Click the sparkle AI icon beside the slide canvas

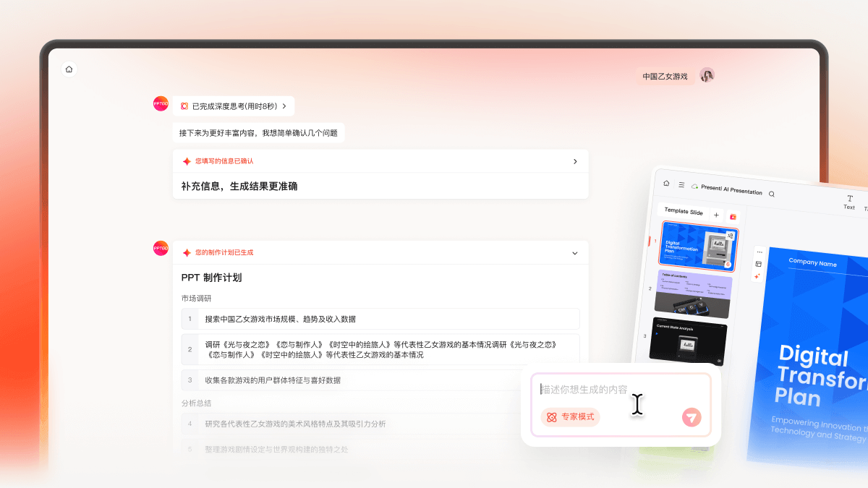[x=757, y=276]
